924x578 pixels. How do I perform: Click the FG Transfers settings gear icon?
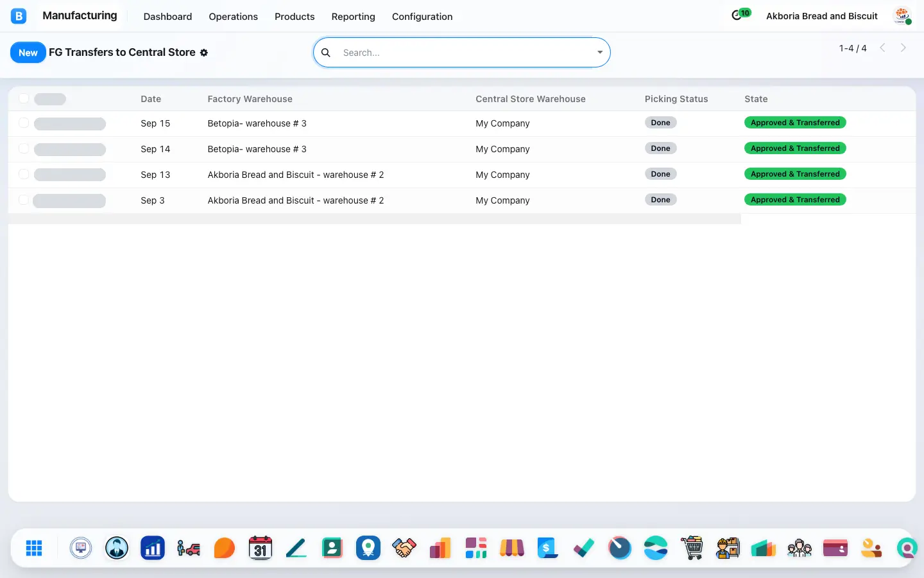point(204,53)
